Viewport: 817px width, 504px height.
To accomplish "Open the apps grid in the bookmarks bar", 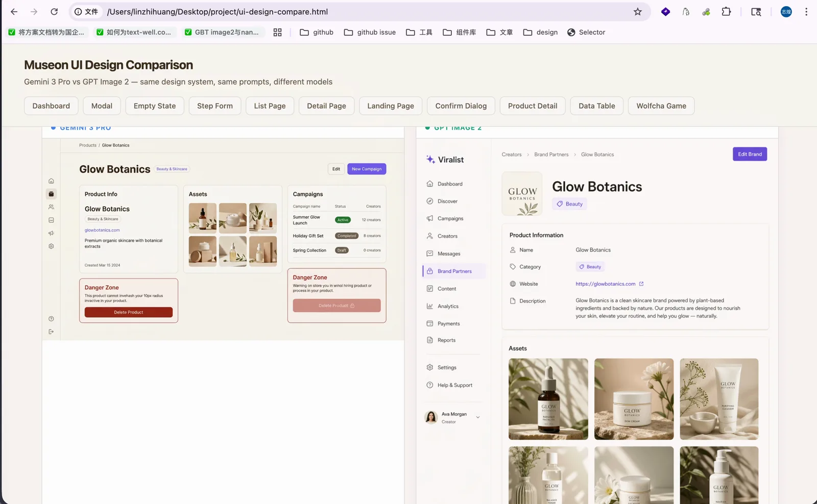I will click(277, 32).
